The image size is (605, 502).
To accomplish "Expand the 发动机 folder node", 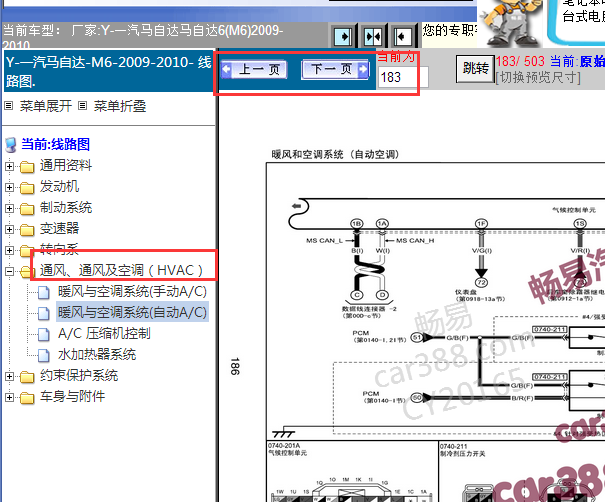I will [x=9, y=188].
